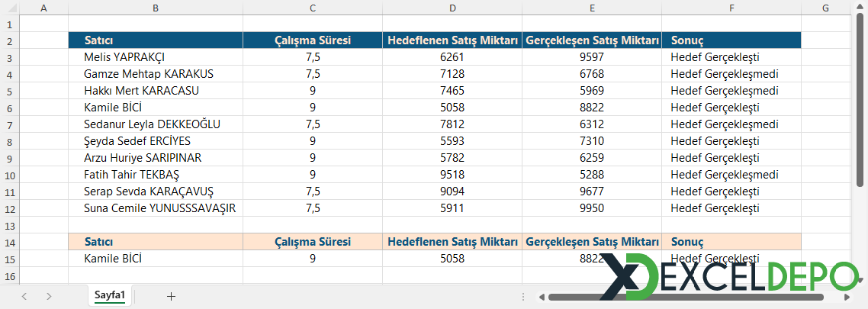This screenshot has width=868, height=309.
Task: Click the blue Hedeflenen Satış Miktarı header
Action: click(452, 40)
